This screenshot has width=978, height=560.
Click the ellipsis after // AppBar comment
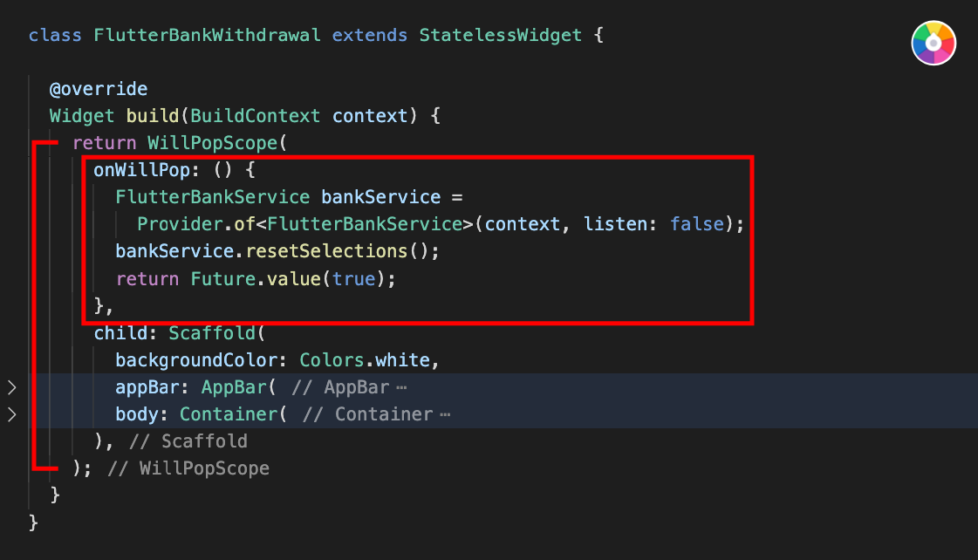(x=401, y=388)
